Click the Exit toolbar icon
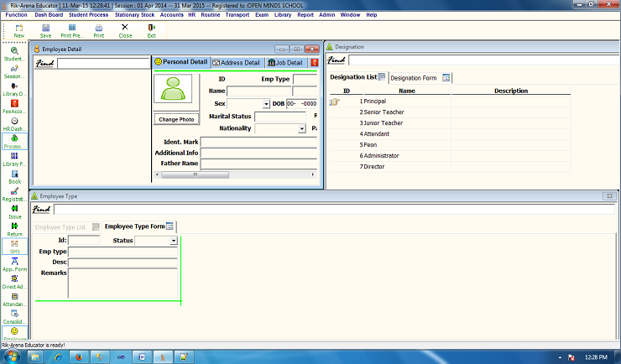This screenshot has width=621, height=364. pos(151,31)
